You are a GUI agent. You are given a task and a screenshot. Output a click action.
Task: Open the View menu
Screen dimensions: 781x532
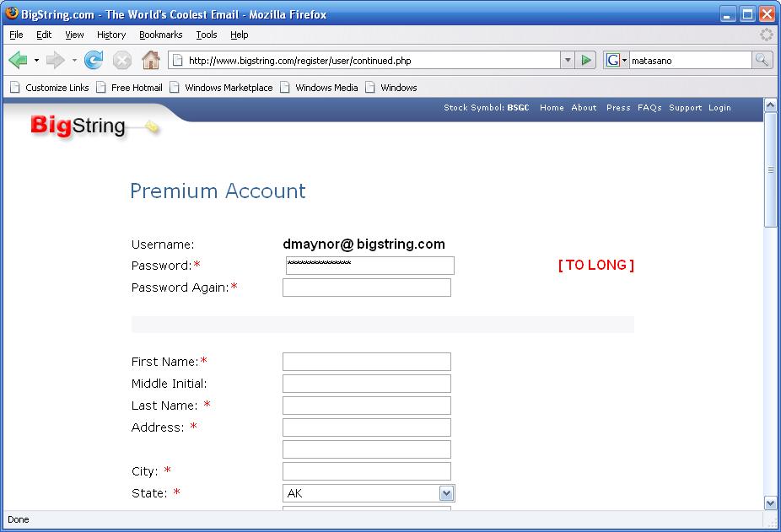[74, 35]
